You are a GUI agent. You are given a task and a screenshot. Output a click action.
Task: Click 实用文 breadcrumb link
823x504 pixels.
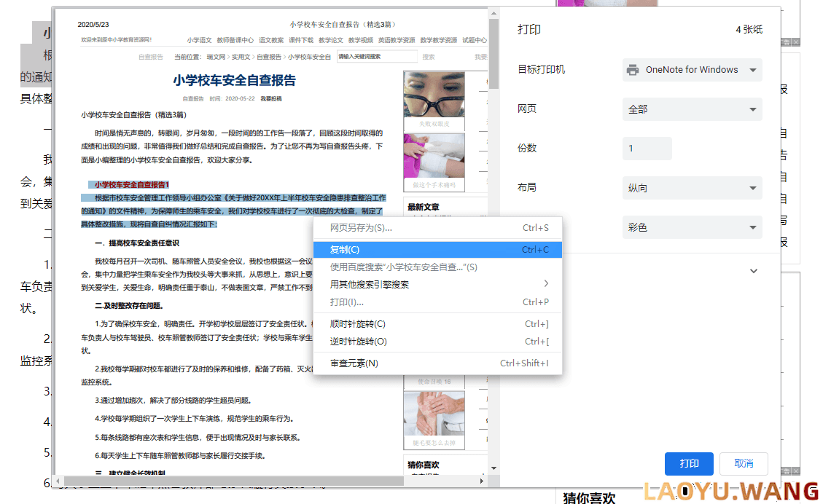pos(241,57)
